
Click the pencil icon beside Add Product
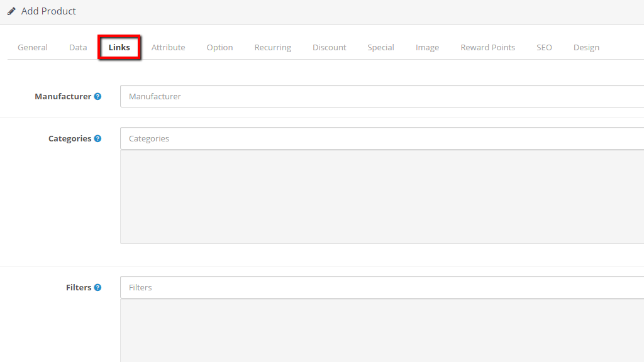pyautogui.click(x=11, y=11)
